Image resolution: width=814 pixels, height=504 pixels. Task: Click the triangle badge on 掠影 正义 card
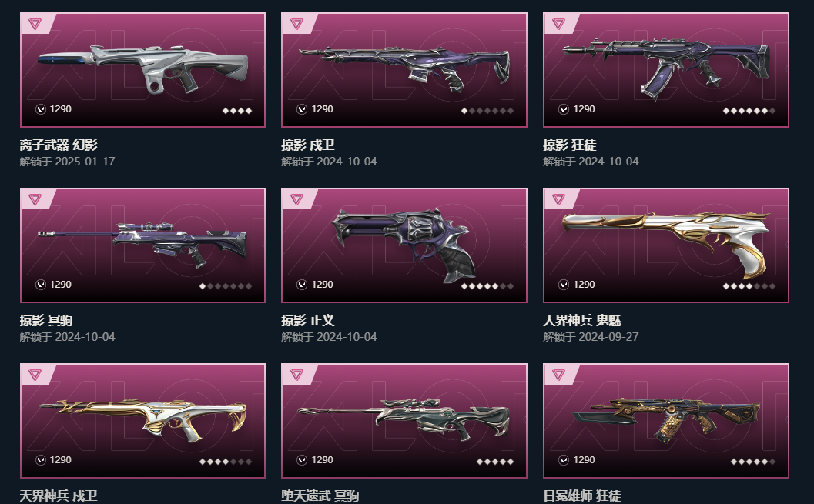click(296, 199)
